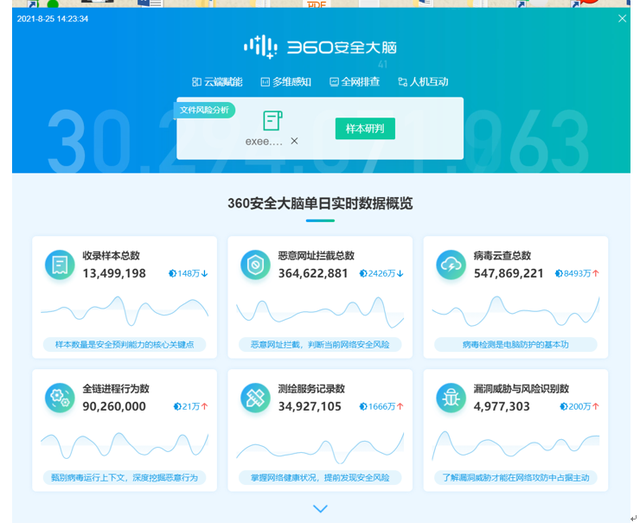Click the 148万 down trend indicator
Screen dimensions: 640x529
click(x=189, y=273)
